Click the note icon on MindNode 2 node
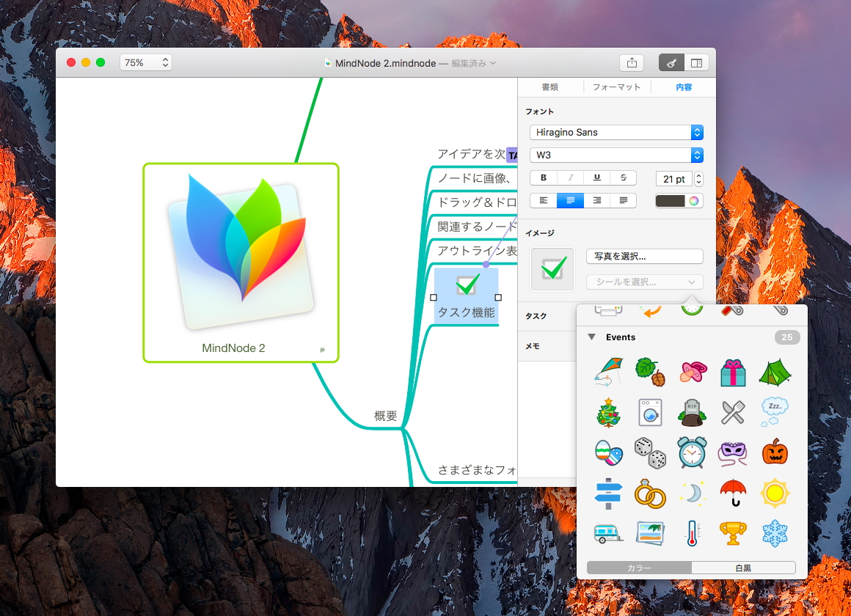Viewport: 851px width, 616px height. [322, 350]
